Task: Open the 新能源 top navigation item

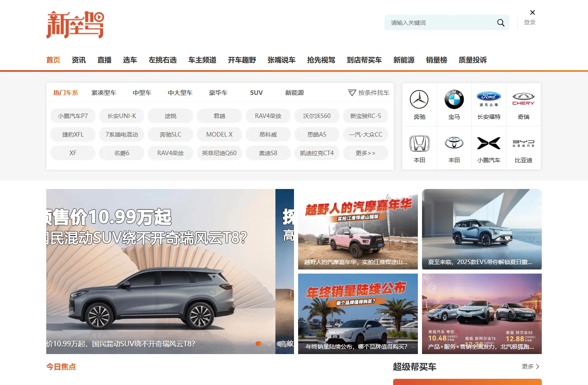Action: coord(404,60)
